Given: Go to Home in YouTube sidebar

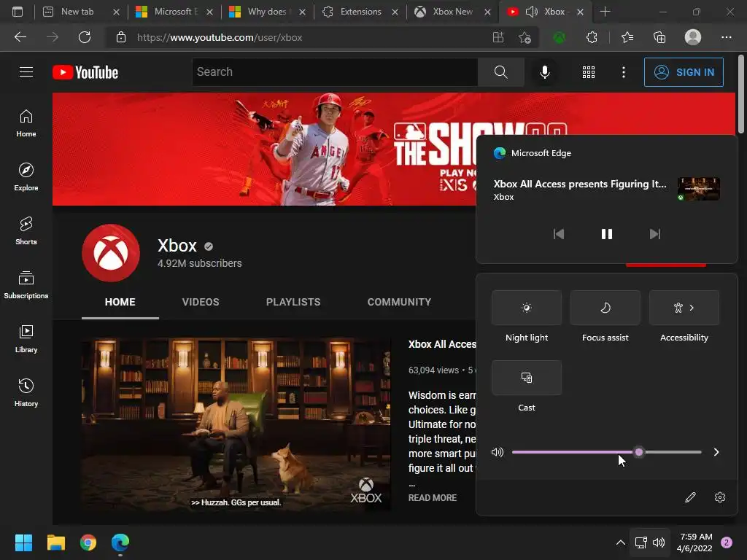Looking at the screenshot, I should 26,123.
